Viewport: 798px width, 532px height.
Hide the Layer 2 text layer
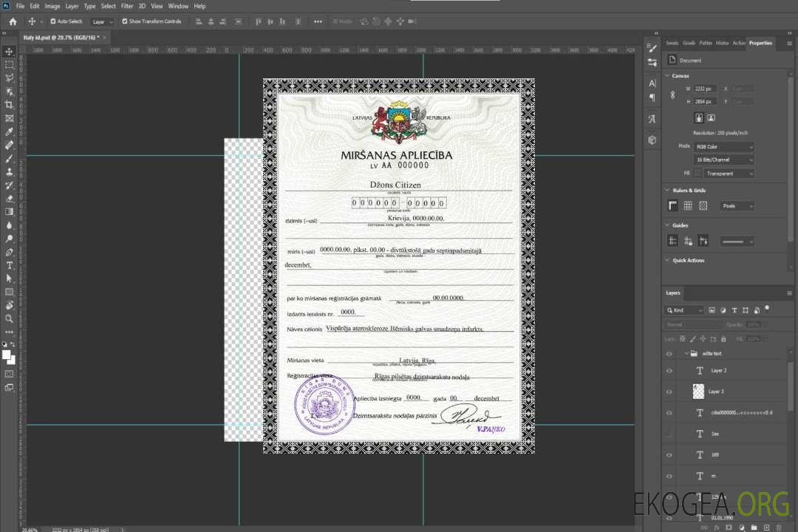coord(669,371)
